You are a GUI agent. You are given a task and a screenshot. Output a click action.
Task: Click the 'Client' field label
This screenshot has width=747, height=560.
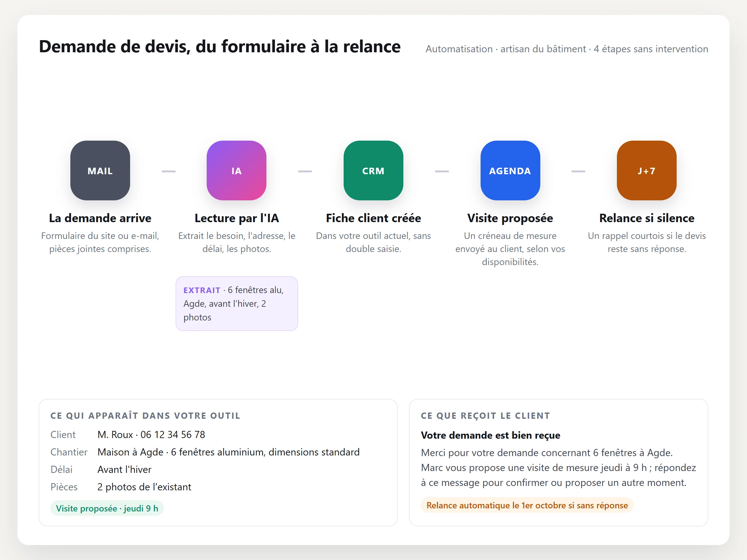[63, 434]
